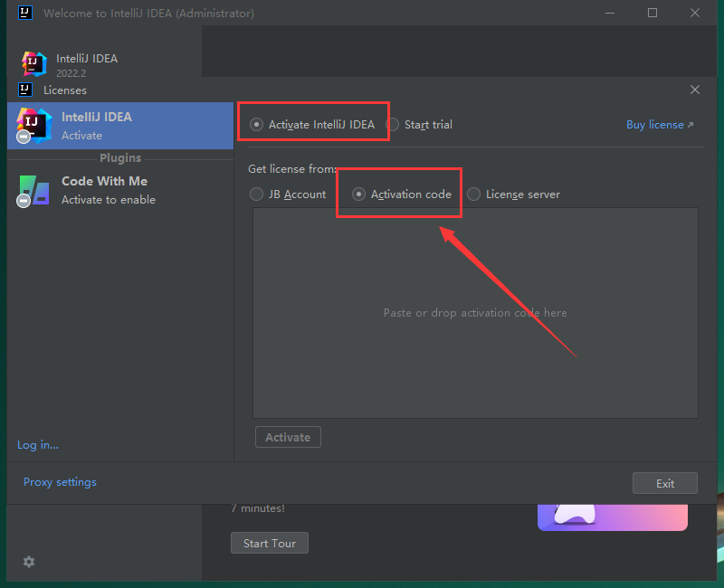Select the JB Account radio button
Screen dimensions: 724x588
pyautogui.click(x=256, y=194)
